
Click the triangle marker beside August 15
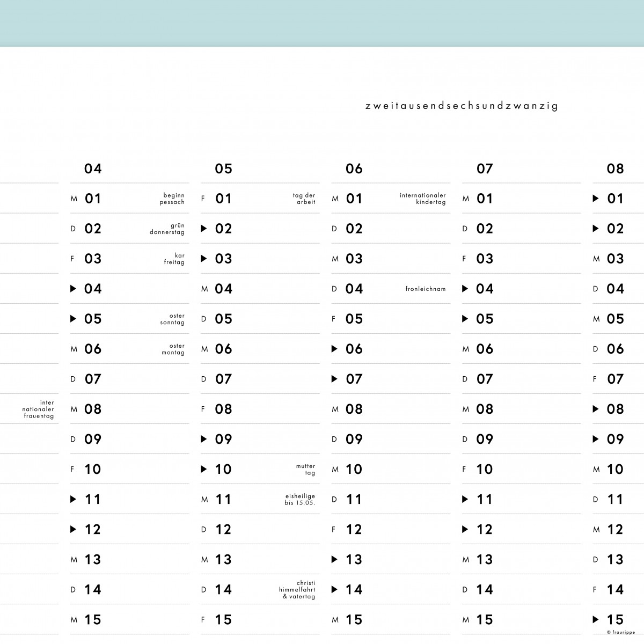(x=596, y=619)
